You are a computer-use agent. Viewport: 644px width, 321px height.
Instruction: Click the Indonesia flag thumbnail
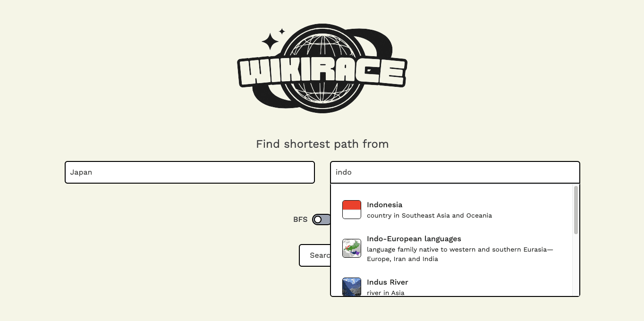click(352, 210)
